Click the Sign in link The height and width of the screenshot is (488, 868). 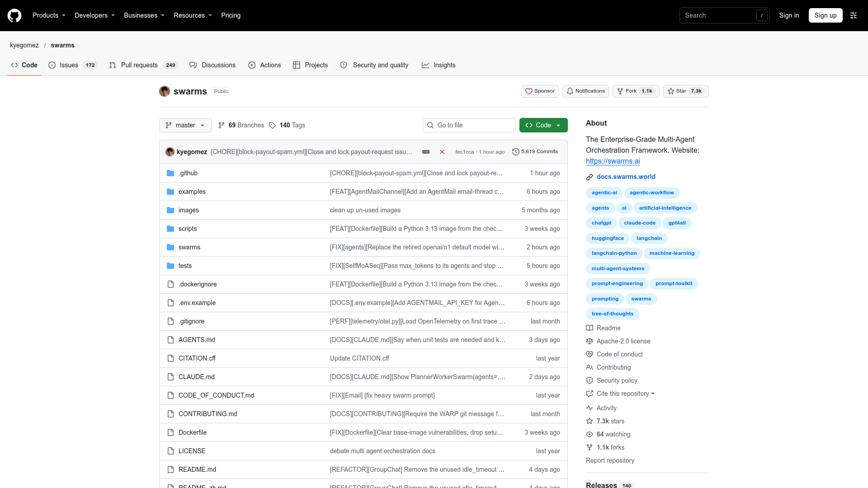click(789, 15)
